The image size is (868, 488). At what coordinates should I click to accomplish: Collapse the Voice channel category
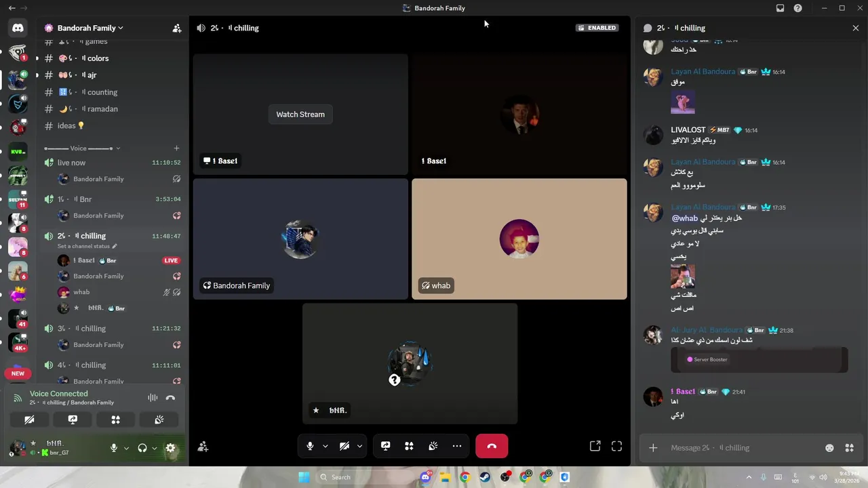[82, 148]
